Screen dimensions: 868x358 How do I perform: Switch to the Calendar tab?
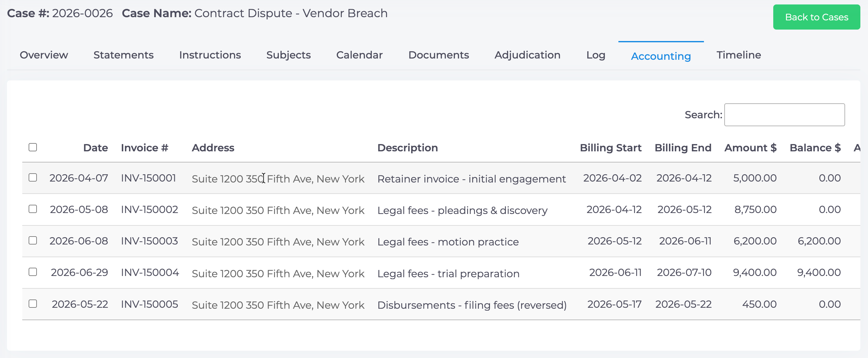[359, 55]
